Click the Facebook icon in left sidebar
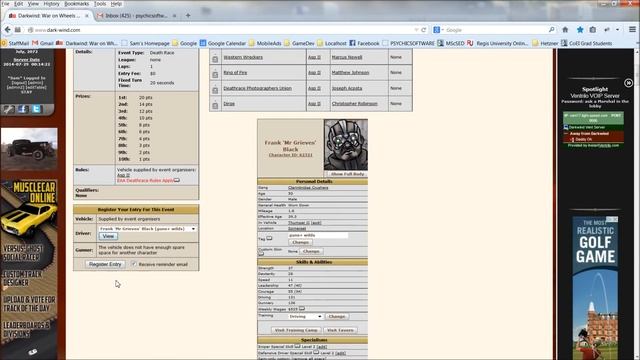The width and height of the screenshot is (640, 360). pos(23,109)
